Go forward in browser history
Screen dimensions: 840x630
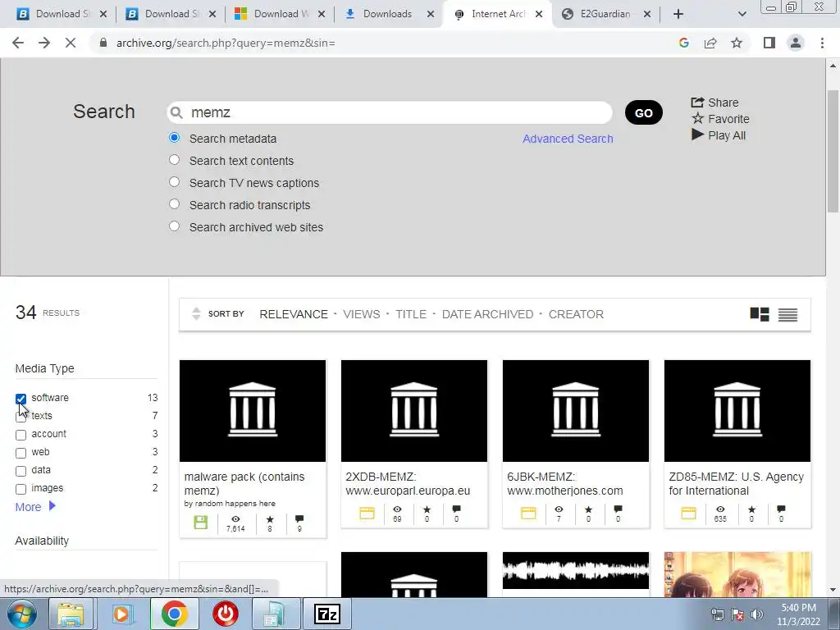pos(44,43)
